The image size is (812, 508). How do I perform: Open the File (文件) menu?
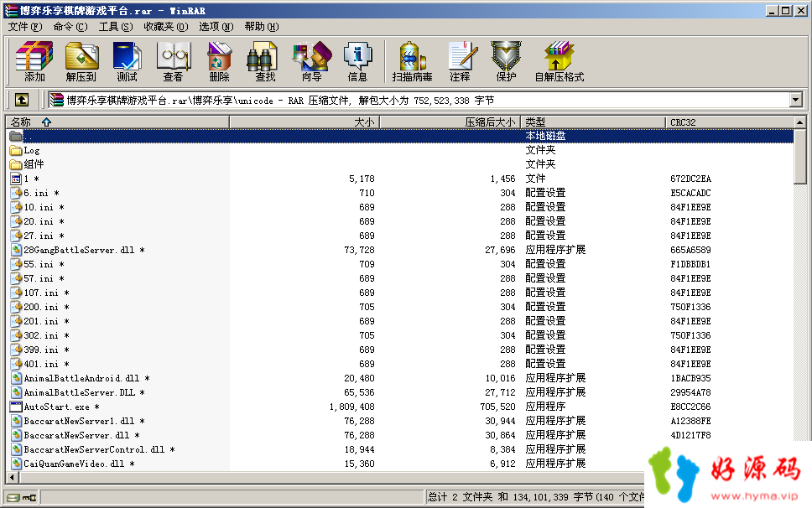point(25,26)
